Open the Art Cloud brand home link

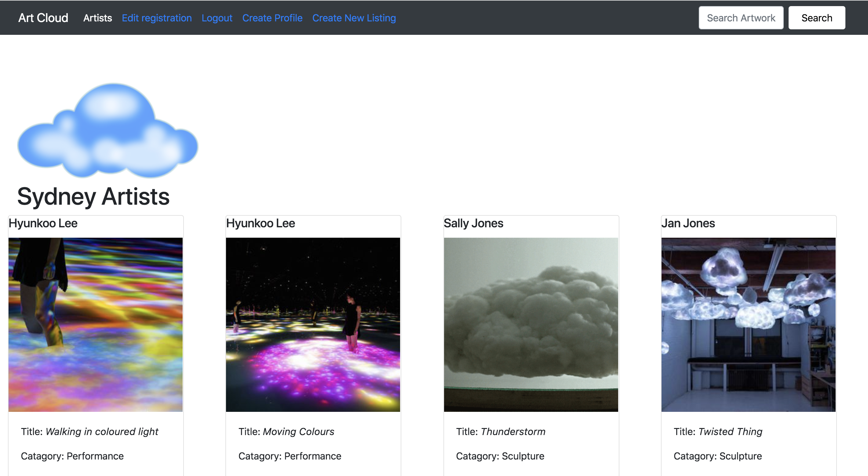pyautogui.click(x=43, y=18)
